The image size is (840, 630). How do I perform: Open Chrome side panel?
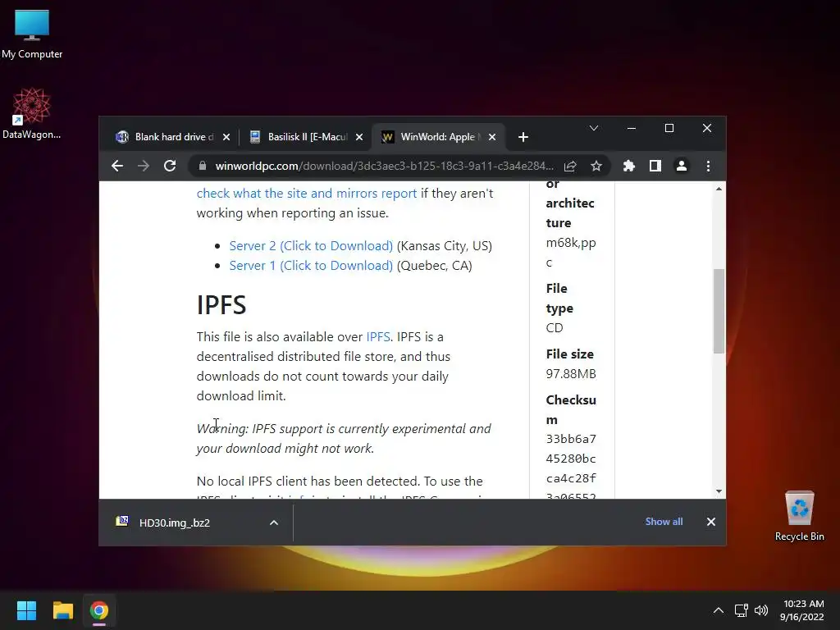point(655,166)
